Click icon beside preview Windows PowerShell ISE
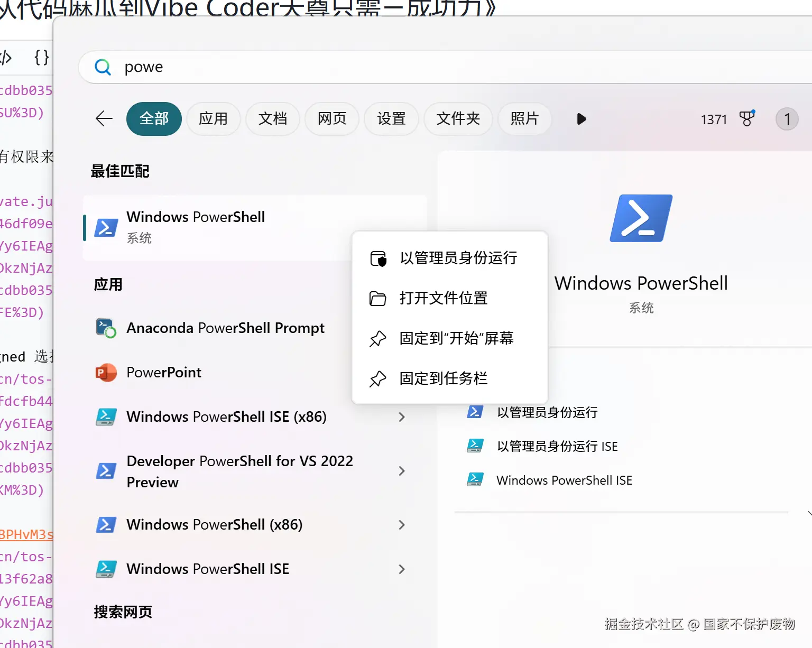This screenshot has width=812, height=648. pos(475,479)
